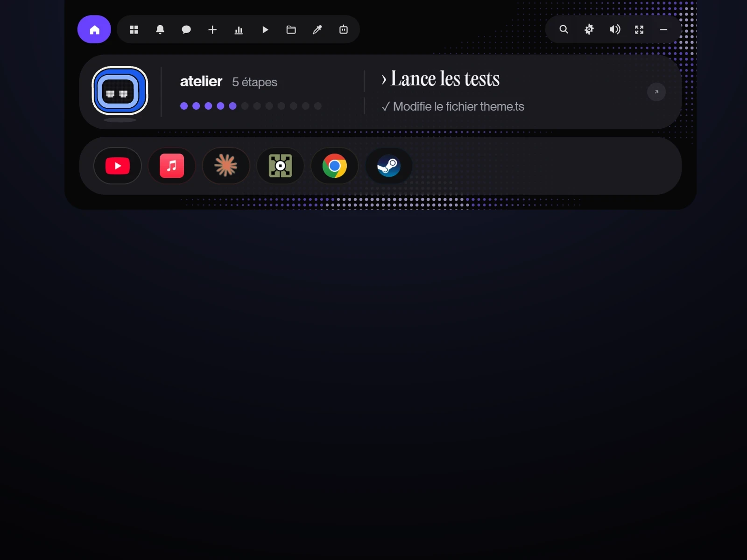This screenshot has height=560, width=747.
Task: Click the plus add icon
Action: coord(212,29)
